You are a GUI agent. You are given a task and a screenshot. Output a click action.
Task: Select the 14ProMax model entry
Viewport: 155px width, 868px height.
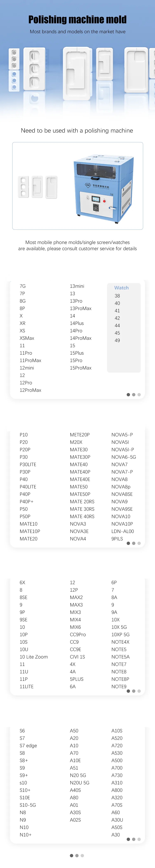81,338
